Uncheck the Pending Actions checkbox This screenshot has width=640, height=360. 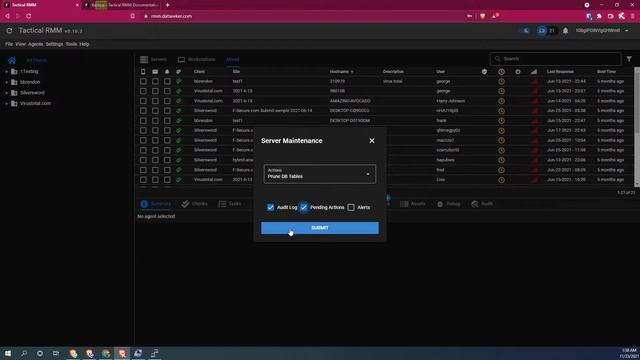[304, 207]
